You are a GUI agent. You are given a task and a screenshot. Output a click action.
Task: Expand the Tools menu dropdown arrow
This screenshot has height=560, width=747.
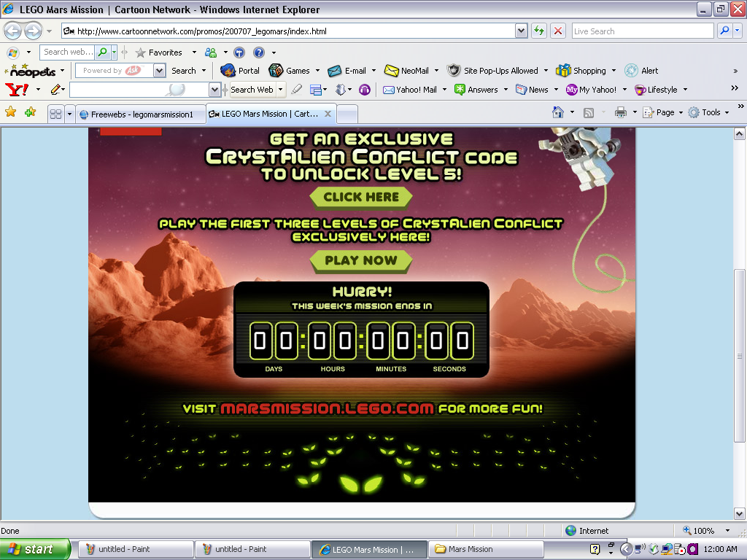[727, 112]
